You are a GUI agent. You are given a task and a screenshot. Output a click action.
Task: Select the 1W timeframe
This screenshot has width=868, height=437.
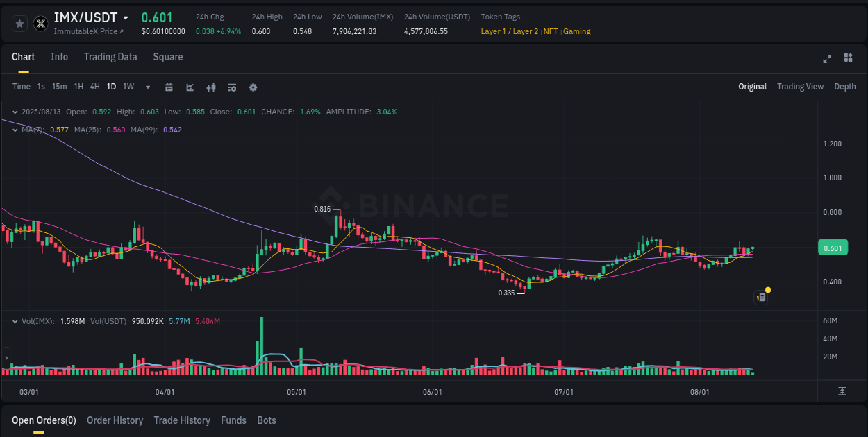pos(128,87)
